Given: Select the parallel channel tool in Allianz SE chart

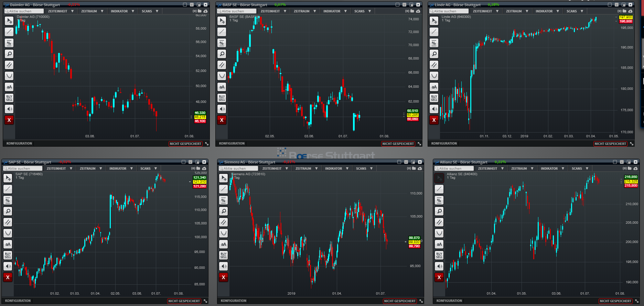Looking at the screenshot, I should tap(439, 222).
